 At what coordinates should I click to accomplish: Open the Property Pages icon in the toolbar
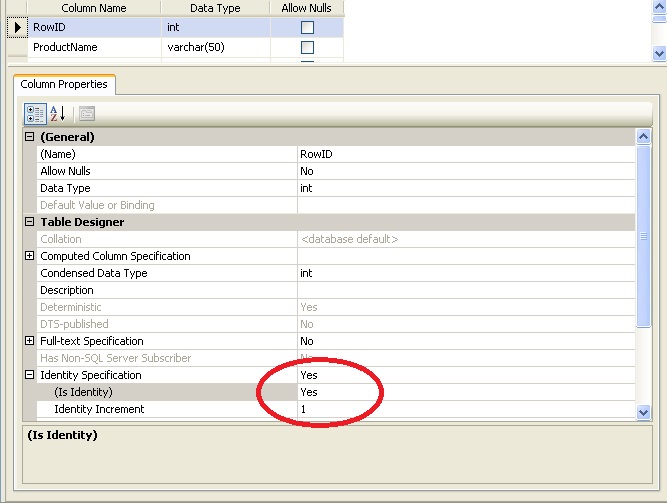point(87,114)
